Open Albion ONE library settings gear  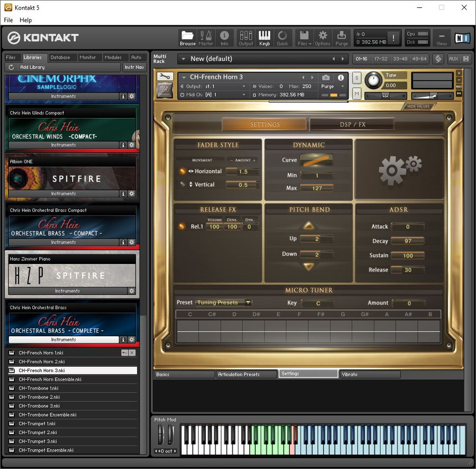pos(132,194)
